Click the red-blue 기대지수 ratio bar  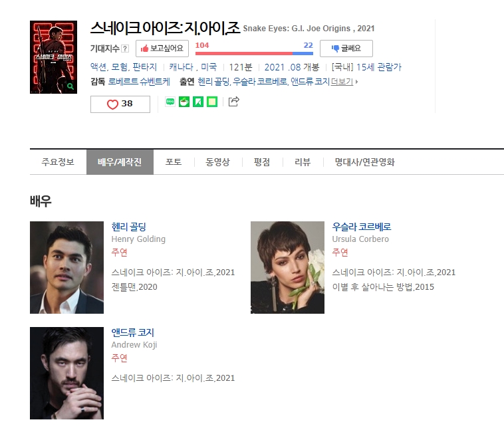[254, 53]
